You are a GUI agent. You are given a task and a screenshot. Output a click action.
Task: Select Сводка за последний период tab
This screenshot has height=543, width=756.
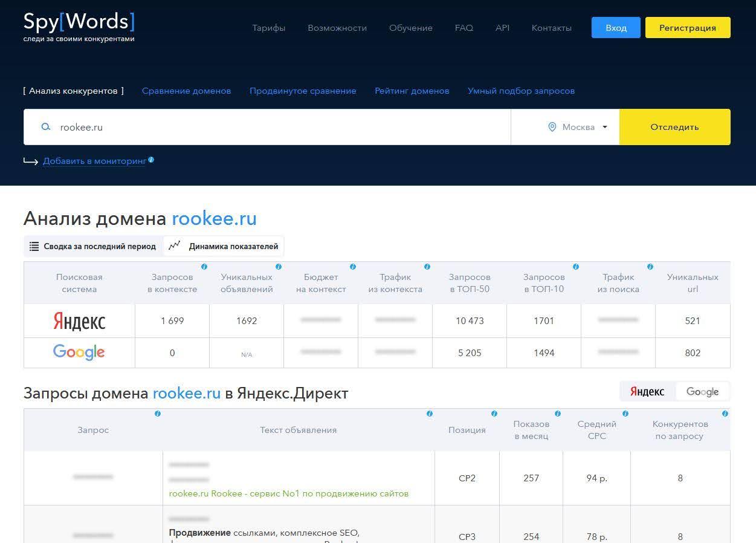click(x=93, y=246)
